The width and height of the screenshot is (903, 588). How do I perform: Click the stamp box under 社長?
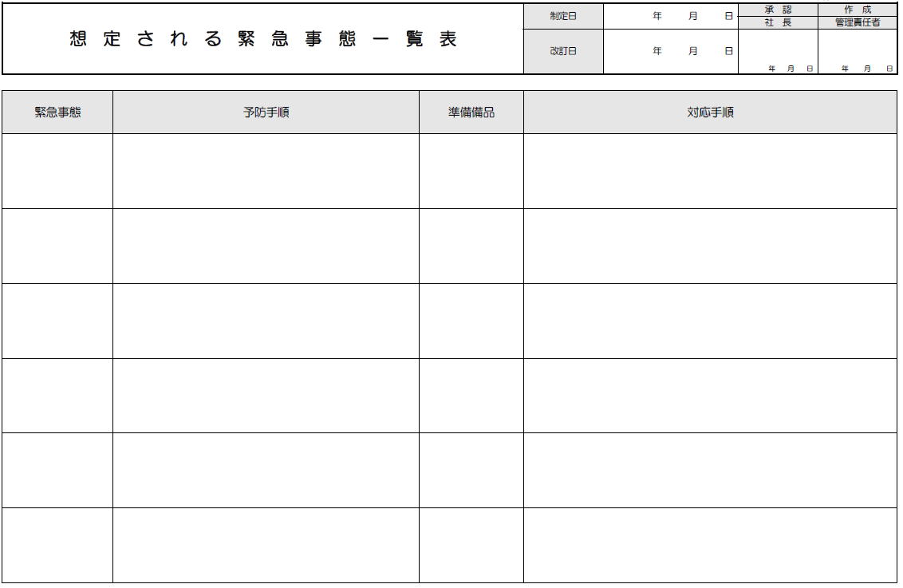coord(778,51)
